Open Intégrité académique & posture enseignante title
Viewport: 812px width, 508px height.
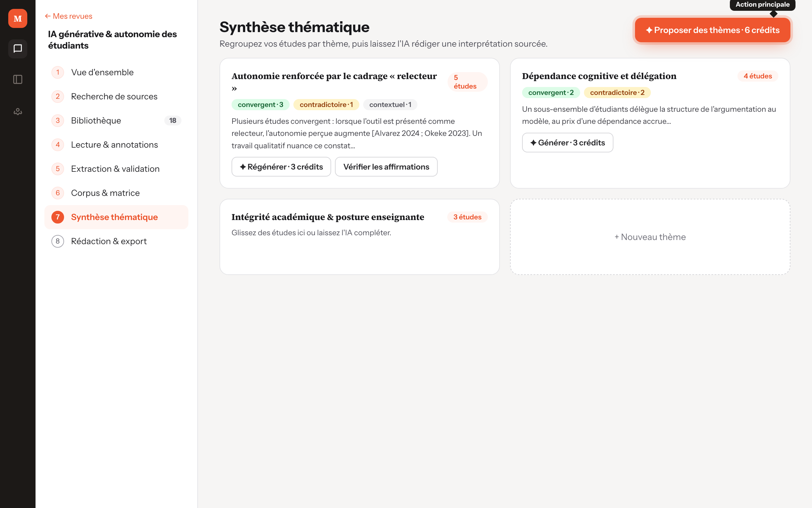(x=328, y=217)
